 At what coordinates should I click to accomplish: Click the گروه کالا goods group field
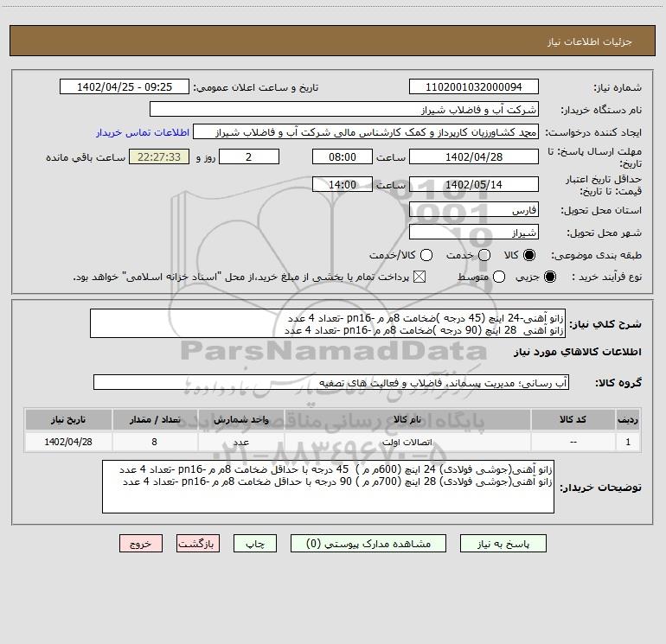[331, 382]
